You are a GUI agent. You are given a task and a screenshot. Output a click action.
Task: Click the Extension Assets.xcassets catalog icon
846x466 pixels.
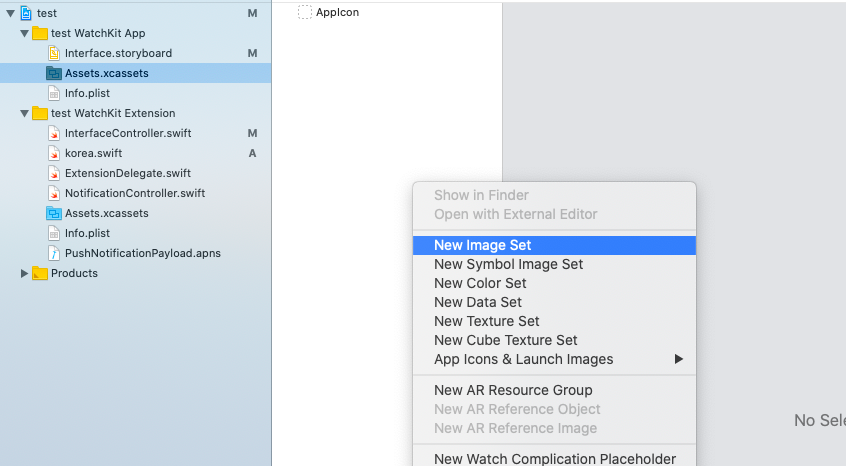click(54, 214)
